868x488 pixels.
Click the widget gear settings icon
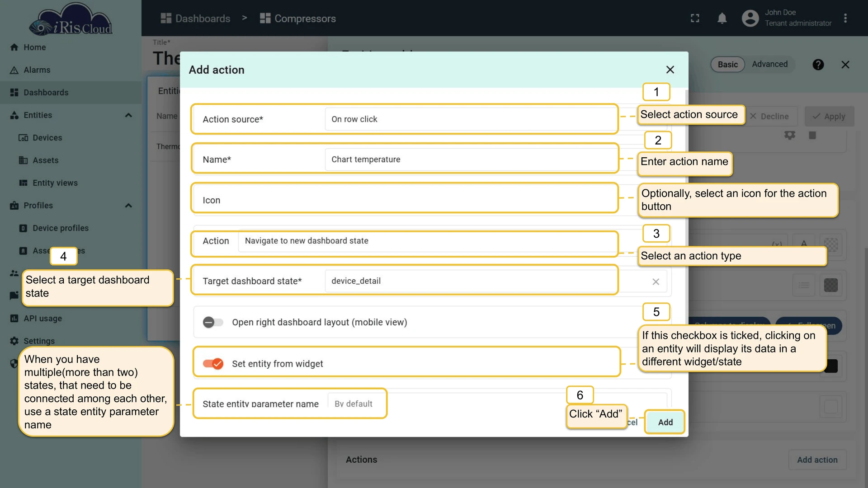789,135
